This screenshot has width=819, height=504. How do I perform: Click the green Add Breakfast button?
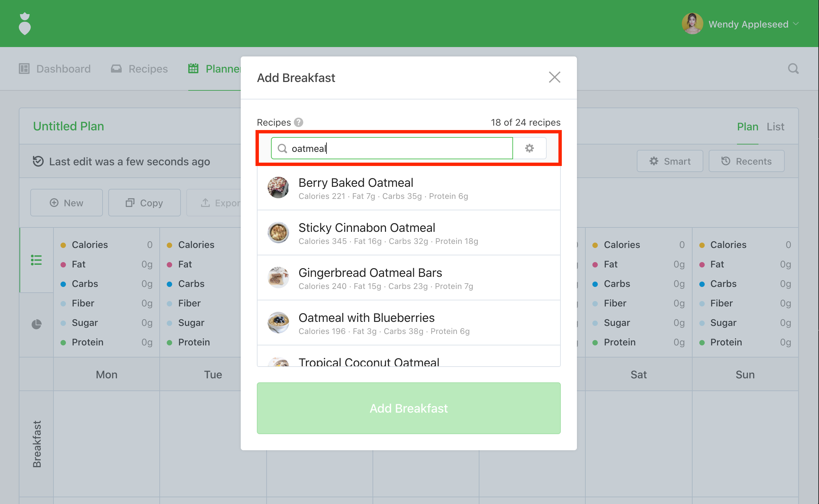point(408,408)
